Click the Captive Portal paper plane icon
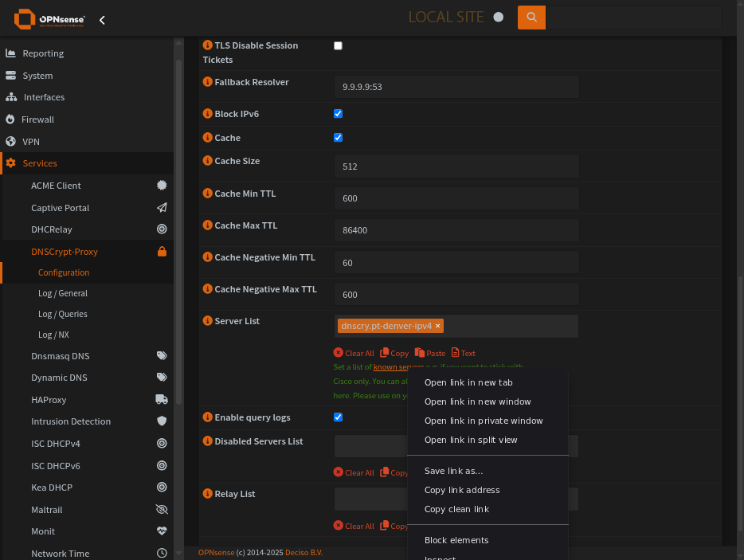Viewport: 744px width, 560px height. (162, 207)
